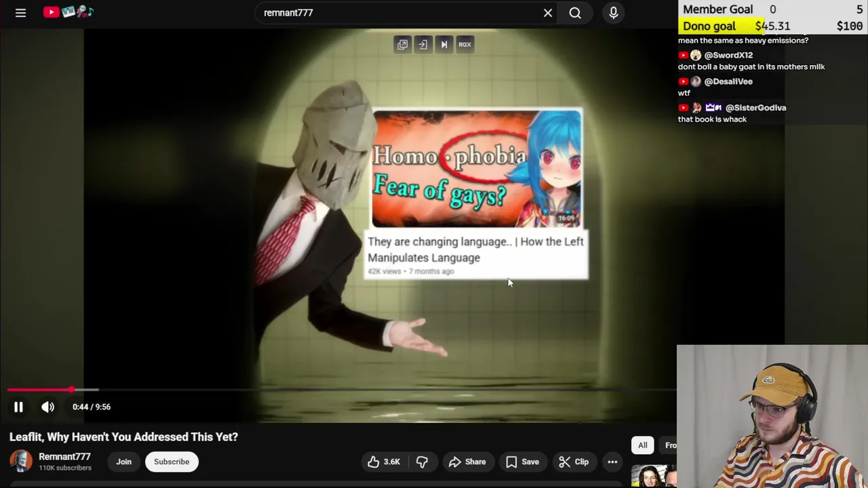Click the 110K subscribers text
The image size is (868, 488).
tap(65, 468)
